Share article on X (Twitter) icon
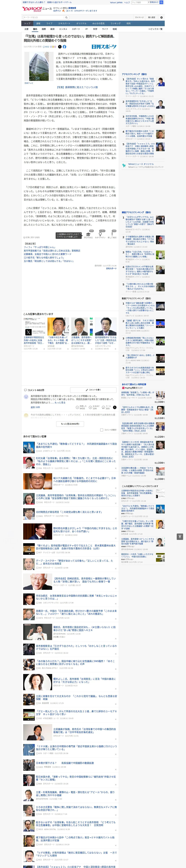186x868 pixels. pos(60,47)
